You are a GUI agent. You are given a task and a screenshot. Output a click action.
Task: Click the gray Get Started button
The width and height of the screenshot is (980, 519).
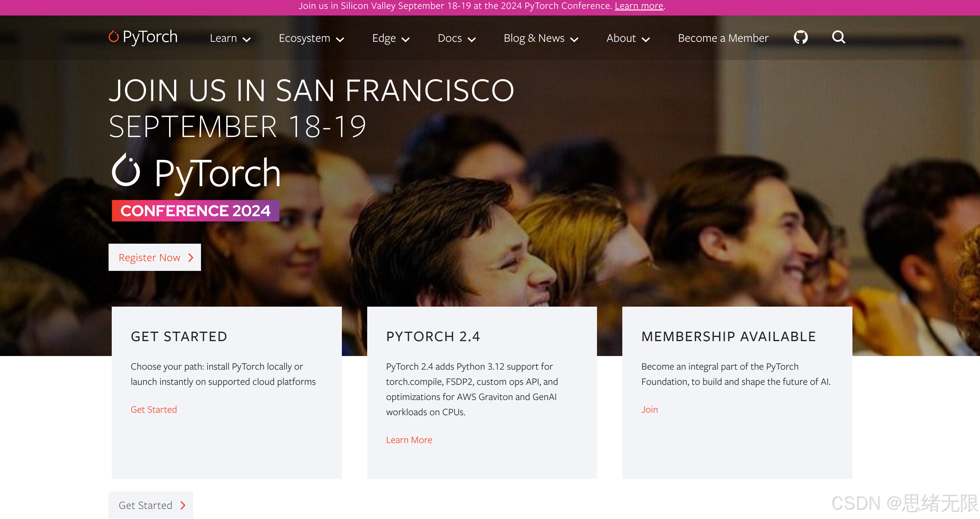(x=151, y=505)
